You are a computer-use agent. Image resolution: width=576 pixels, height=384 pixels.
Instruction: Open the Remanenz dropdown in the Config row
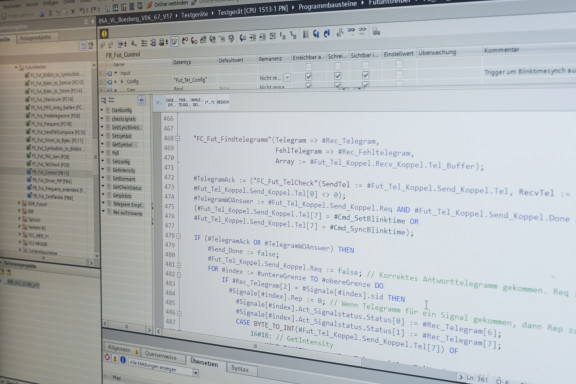point(287,78)
